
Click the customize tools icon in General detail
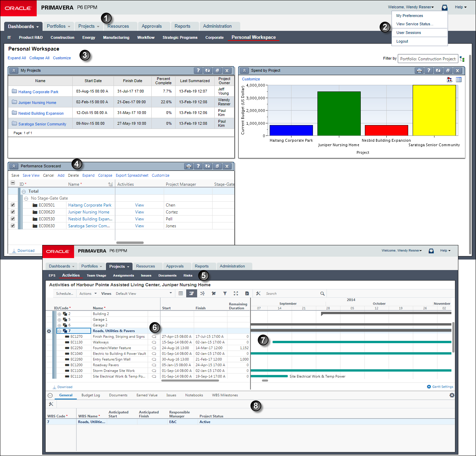point(51,404)
